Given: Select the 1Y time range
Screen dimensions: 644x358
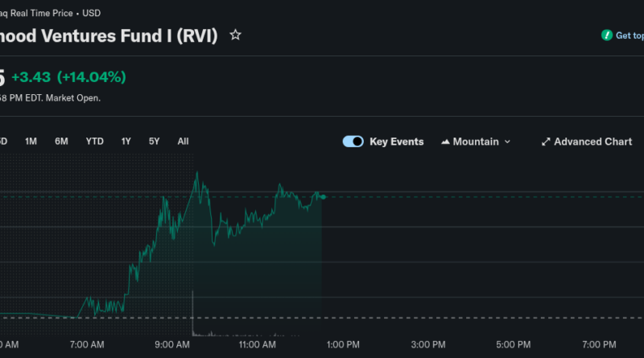Looking at the screenshot, I should point(126,142).
